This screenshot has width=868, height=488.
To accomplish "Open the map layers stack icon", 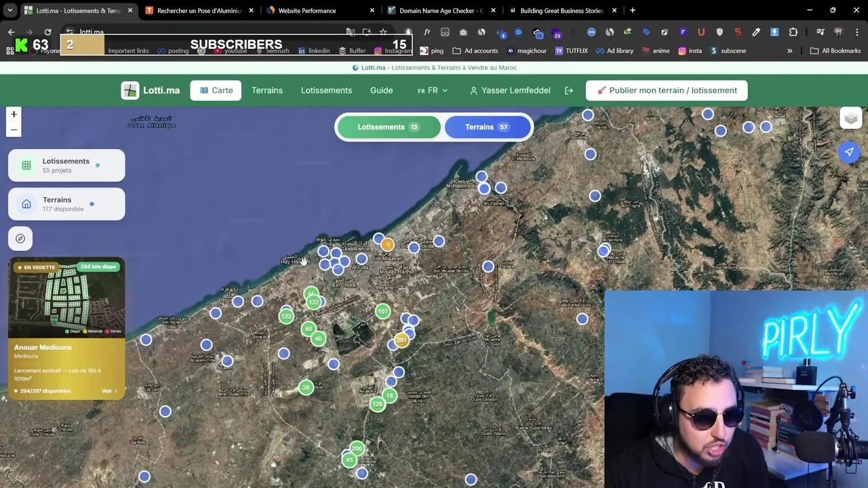I will (x=850, y=118).
